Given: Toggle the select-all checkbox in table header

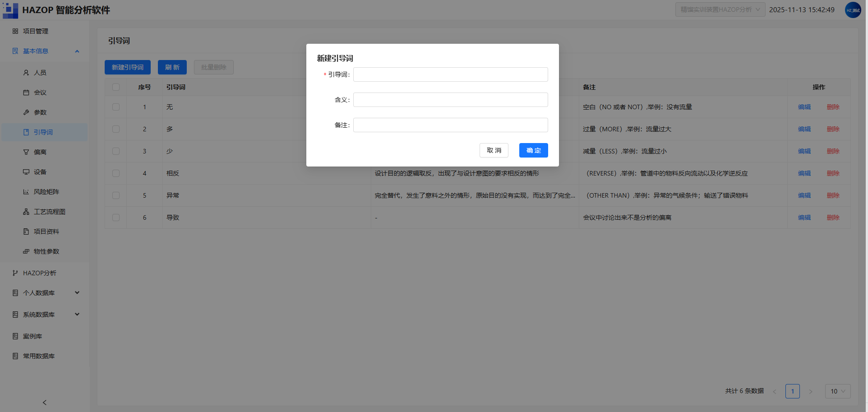Looking at the screenshot, I should coord(116,87).
